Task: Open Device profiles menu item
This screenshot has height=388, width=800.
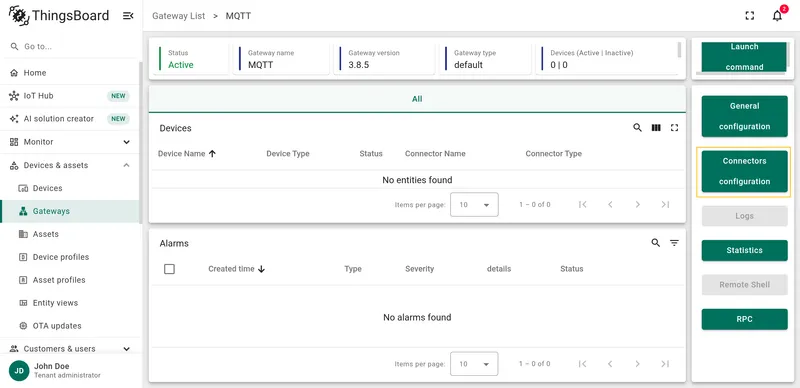Action: pos(69,257)
